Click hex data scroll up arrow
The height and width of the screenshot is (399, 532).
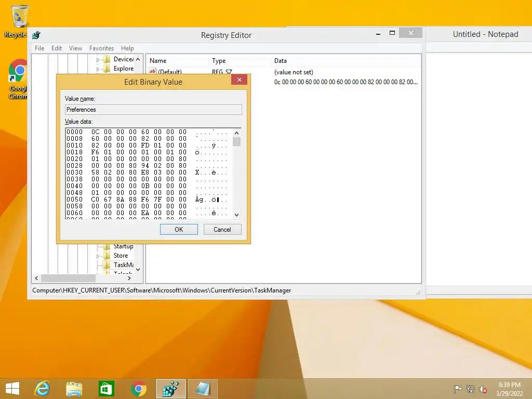(x=237, y=133)
